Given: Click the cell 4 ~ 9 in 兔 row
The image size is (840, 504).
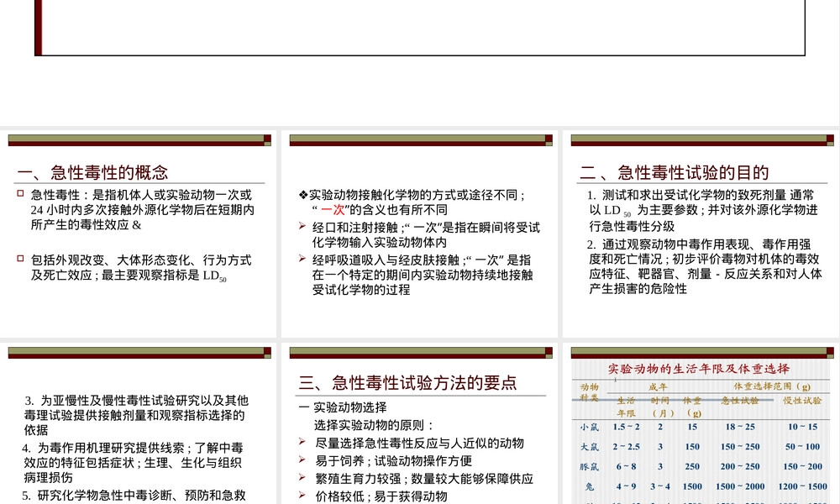Looking at the screenshot, I should [627, 486].
